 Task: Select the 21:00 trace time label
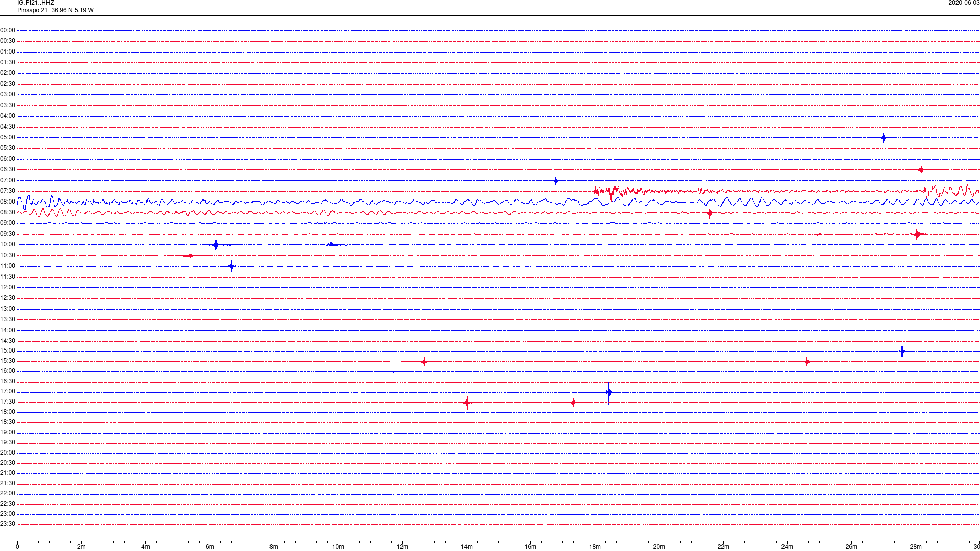[x=8, y=473]
